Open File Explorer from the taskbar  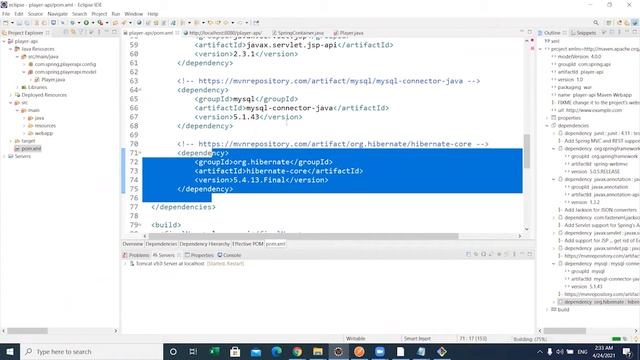(x=318, y=351)
